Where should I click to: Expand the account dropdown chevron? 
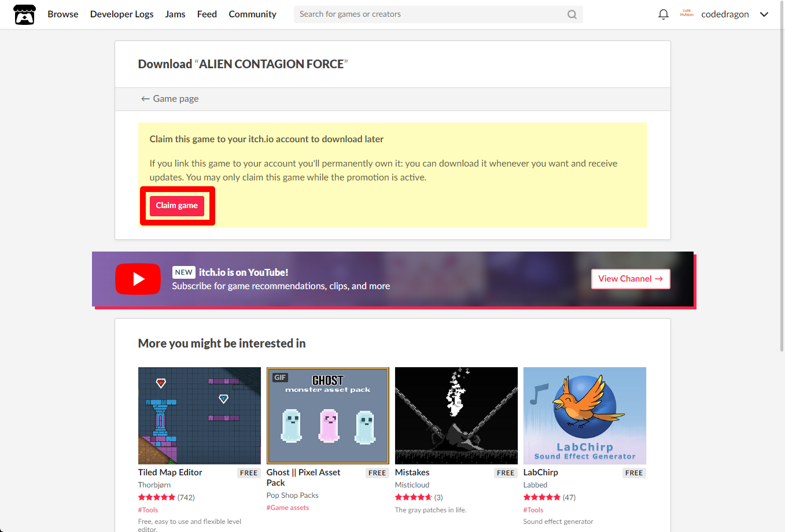764,14
